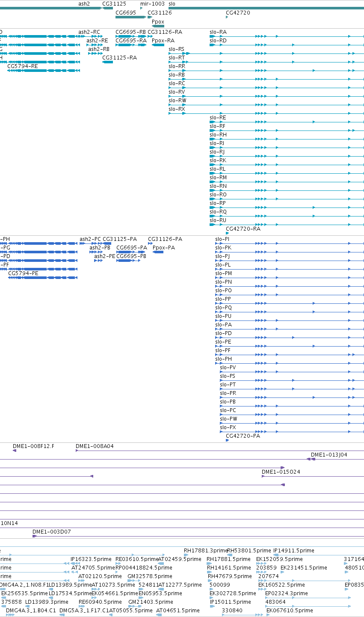
Task: Select protein CG31125-PA
Action: click(120, 239)
